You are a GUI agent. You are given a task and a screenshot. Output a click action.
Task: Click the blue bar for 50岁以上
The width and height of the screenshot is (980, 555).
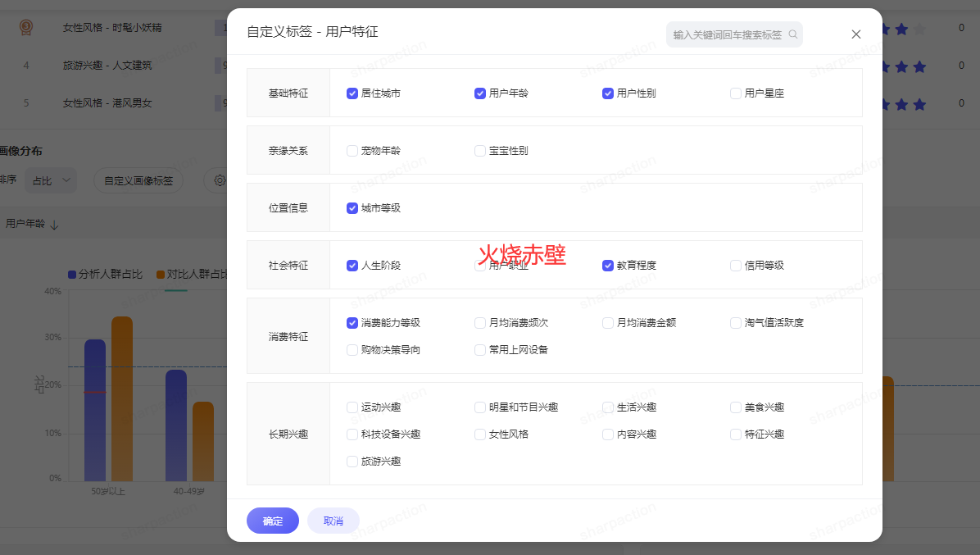(95, 411)
